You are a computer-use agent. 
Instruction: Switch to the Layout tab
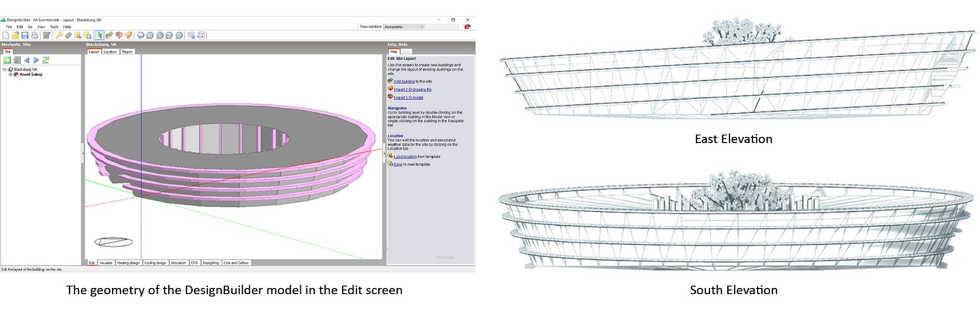[x=94, y=52]
